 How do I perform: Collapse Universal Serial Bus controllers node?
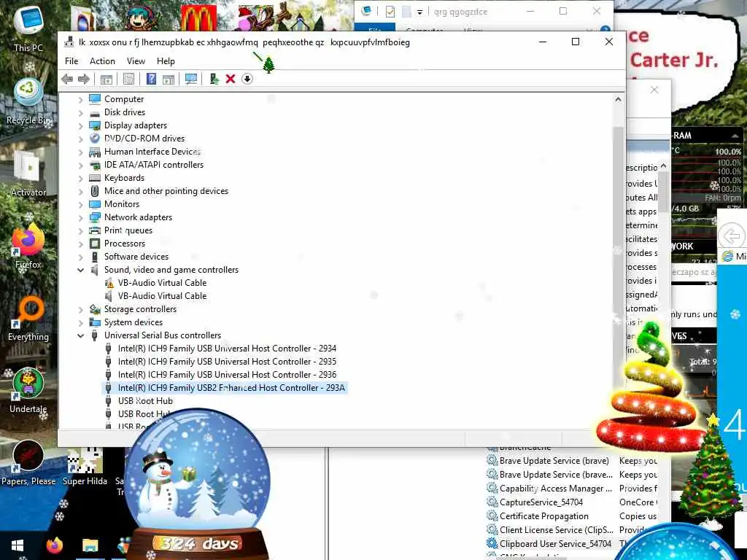click(80, 335)
